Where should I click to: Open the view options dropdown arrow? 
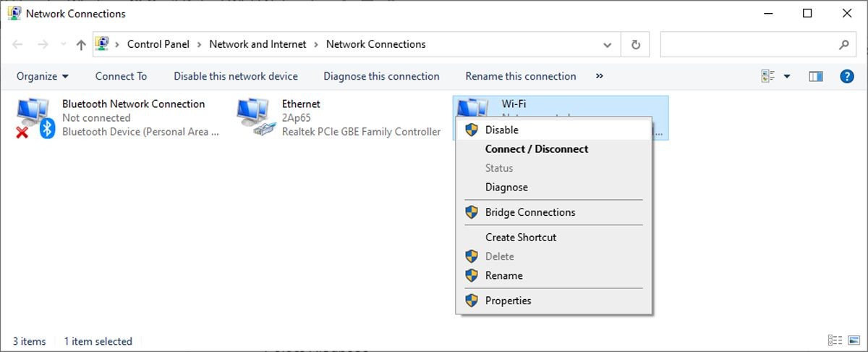(787, 76)
